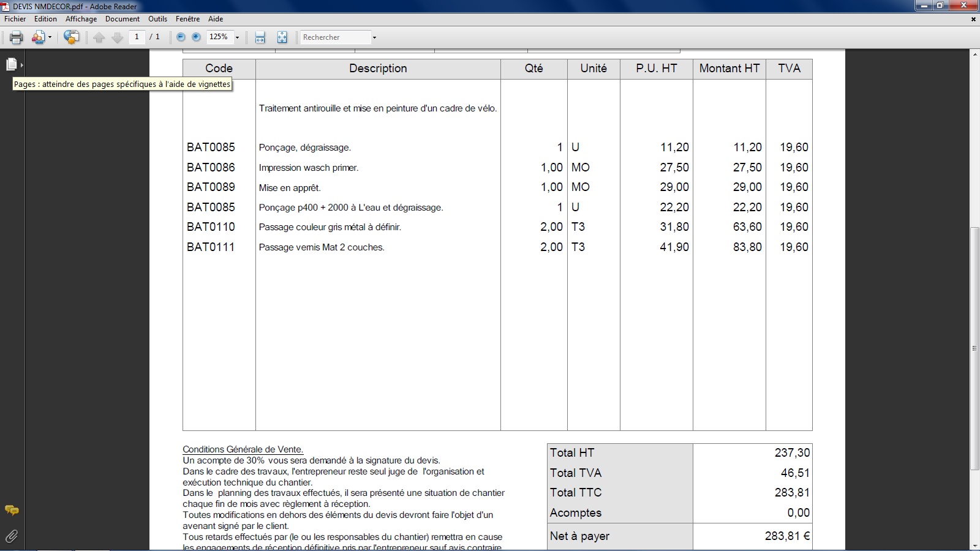Click the globe web conference icon

pos(71,37)
